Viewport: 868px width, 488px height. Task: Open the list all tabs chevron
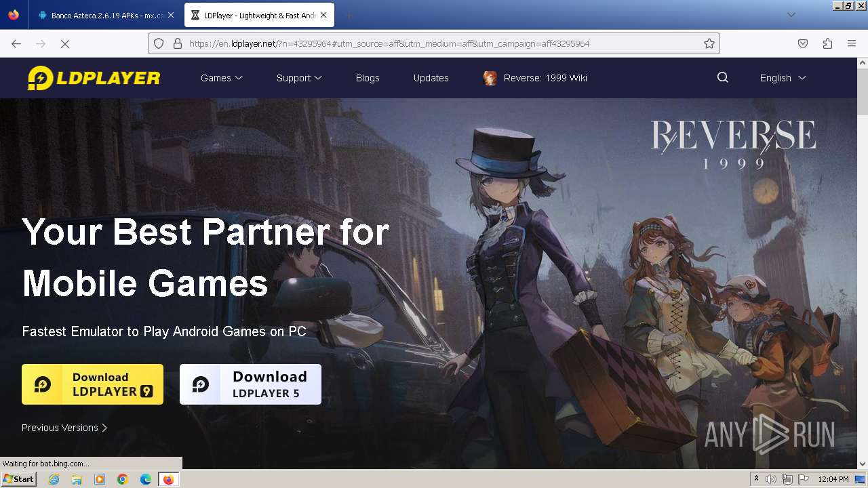(791, 15)
